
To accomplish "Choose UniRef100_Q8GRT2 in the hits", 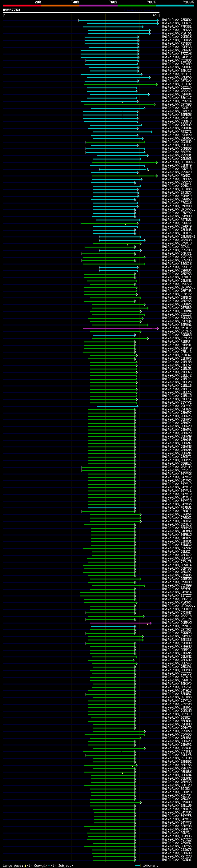I will click(177, 457).
